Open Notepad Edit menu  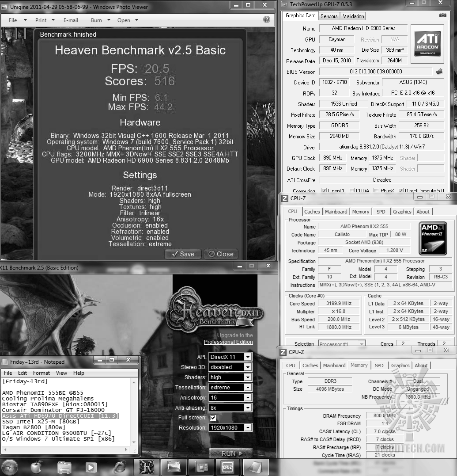click(x=23, y=373)
